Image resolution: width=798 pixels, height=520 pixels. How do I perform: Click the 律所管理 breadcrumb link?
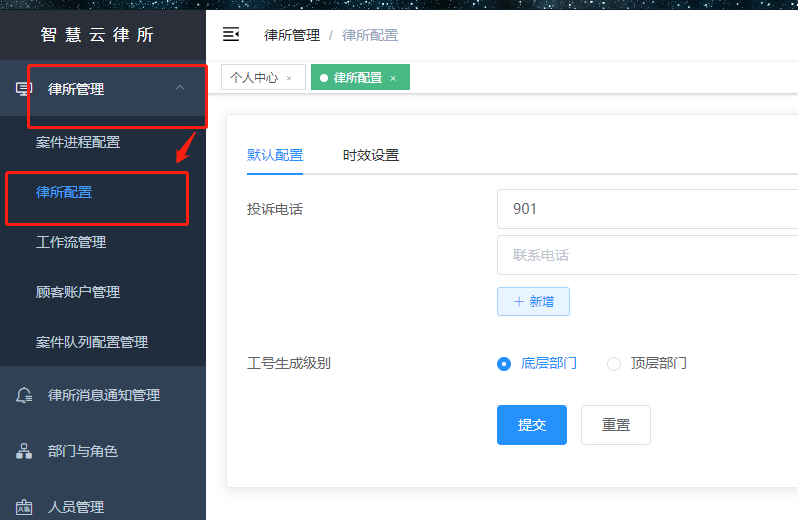[292, 35]
